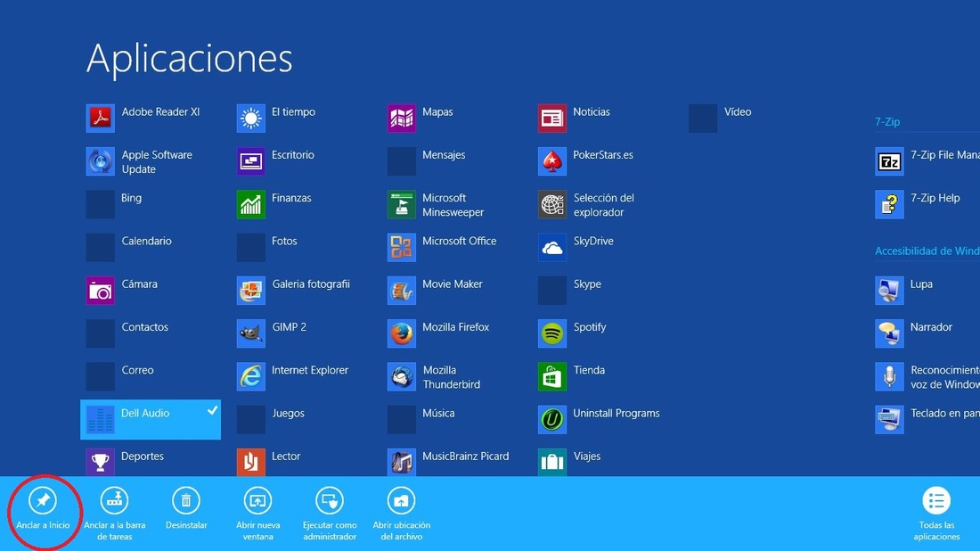Launch the Lupa magnifier icon
This screenshot has height=551, width=980.
coord(889,290)
